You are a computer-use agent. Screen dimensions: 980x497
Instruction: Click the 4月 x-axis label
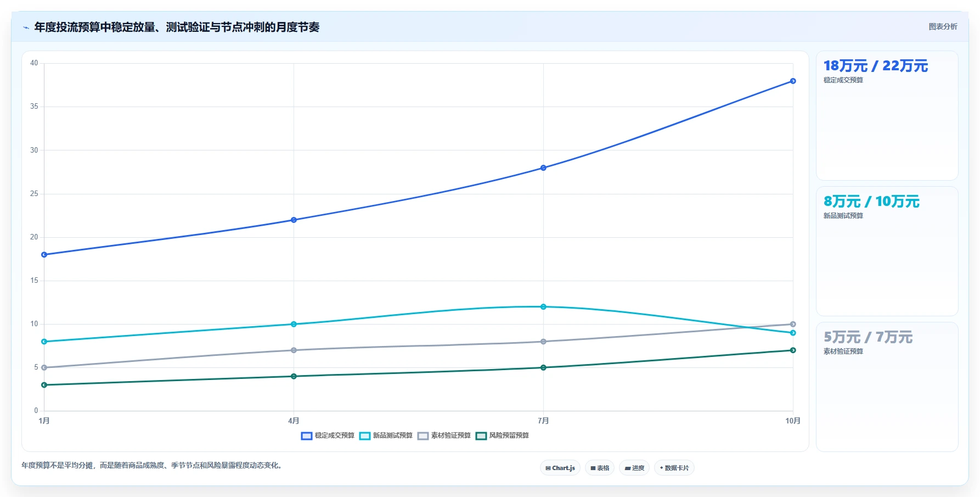(x=294, y=421)
